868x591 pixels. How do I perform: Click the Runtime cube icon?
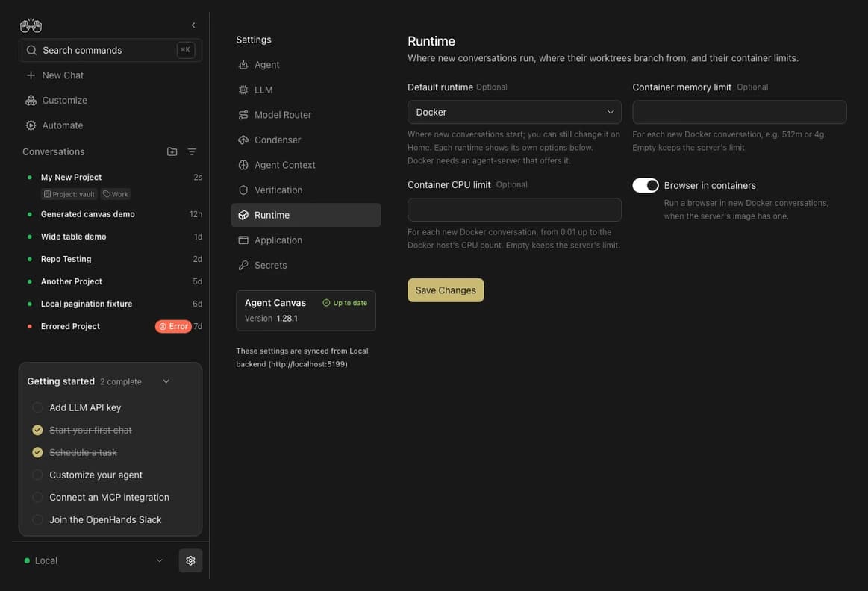pos(243,215)
